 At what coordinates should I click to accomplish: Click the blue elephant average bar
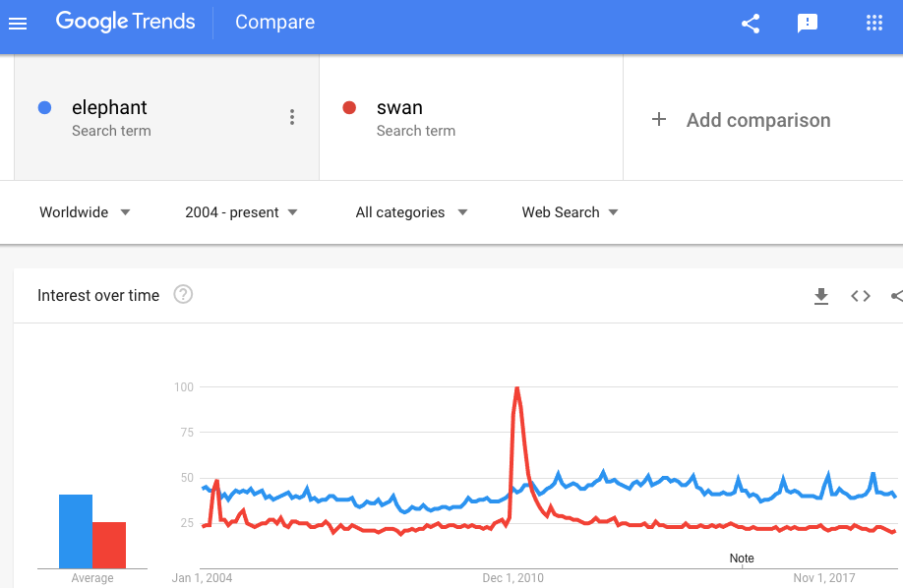pos(76,531)
